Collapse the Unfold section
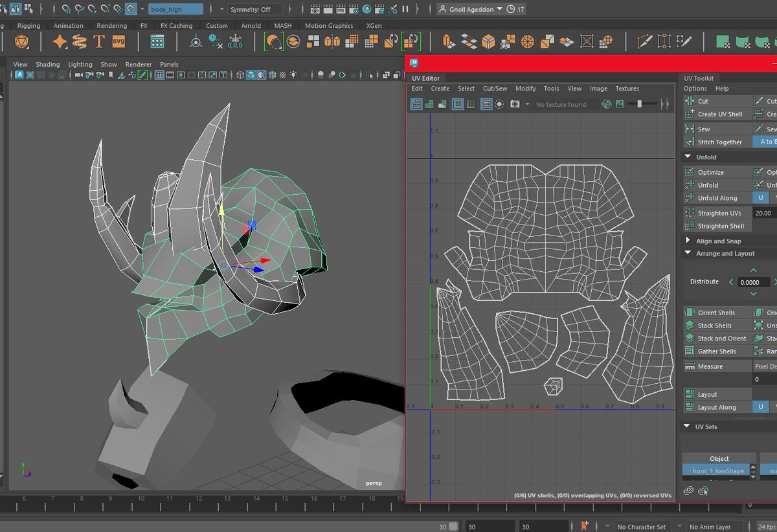Viewport: 777px width, 532px height. coord(688,157)
